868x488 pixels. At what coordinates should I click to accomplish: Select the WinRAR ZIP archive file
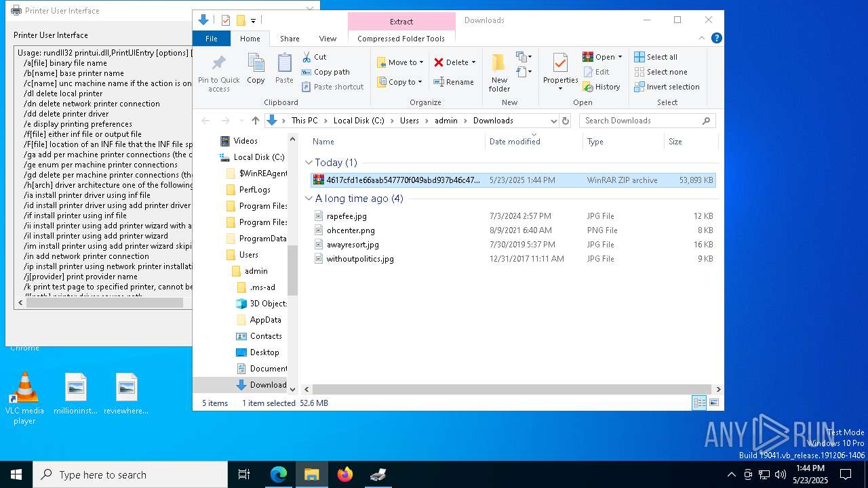click(x=513, y=180)
